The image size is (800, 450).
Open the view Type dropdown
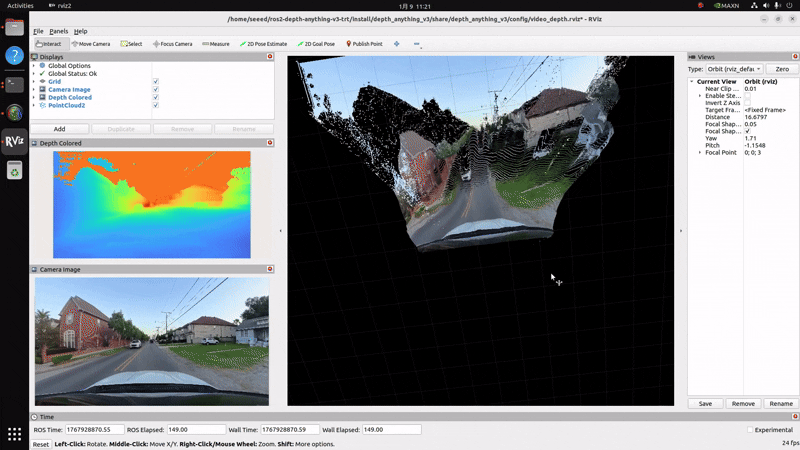pyautogui.click(x=735, y=69)
